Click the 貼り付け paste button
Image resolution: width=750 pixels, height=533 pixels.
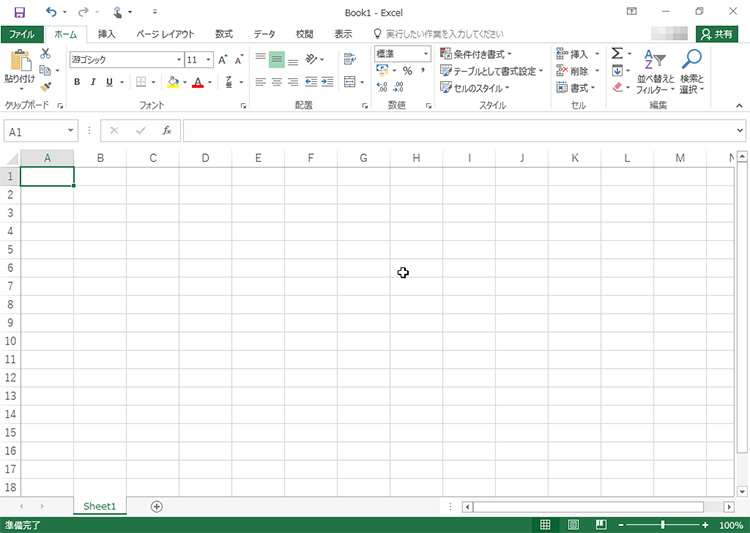pos(19,68)
